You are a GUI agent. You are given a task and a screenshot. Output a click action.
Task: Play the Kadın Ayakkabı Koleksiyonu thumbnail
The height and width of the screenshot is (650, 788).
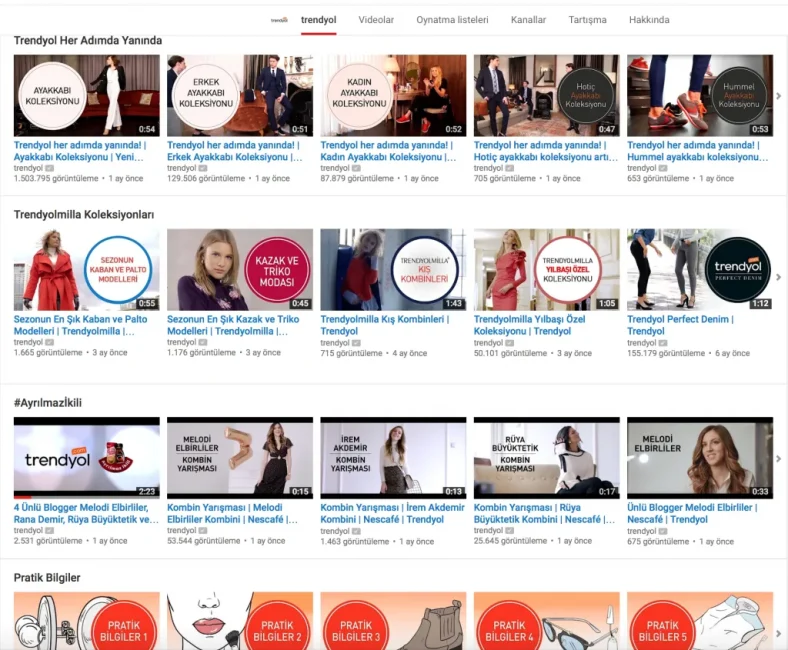[393, 96]
